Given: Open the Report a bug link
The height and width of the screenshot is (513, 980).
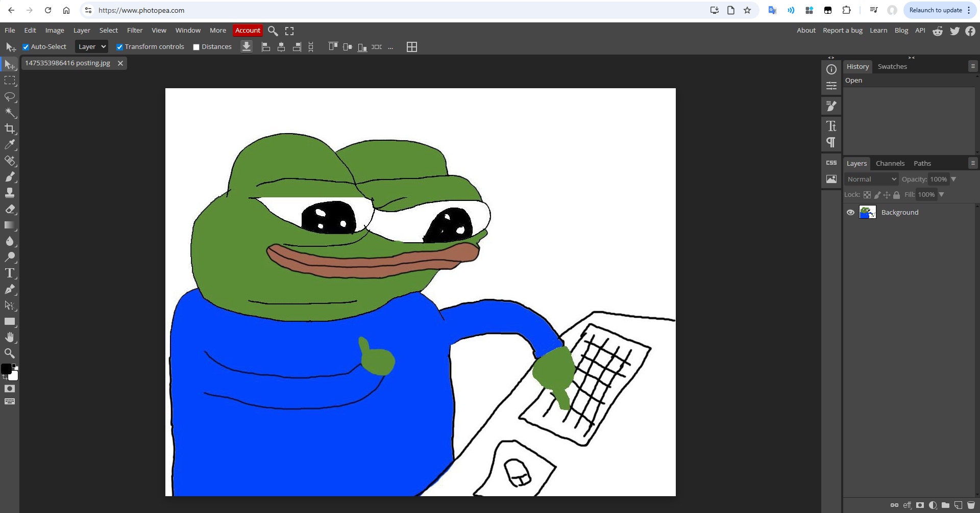Looking at the screenshot, I should pos(843,31).
